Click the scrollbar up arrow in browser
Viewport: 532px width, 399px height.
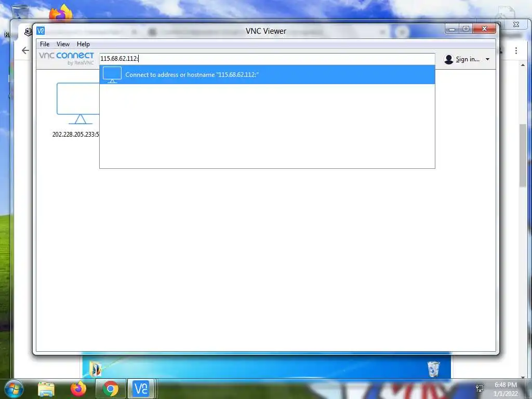523,65
